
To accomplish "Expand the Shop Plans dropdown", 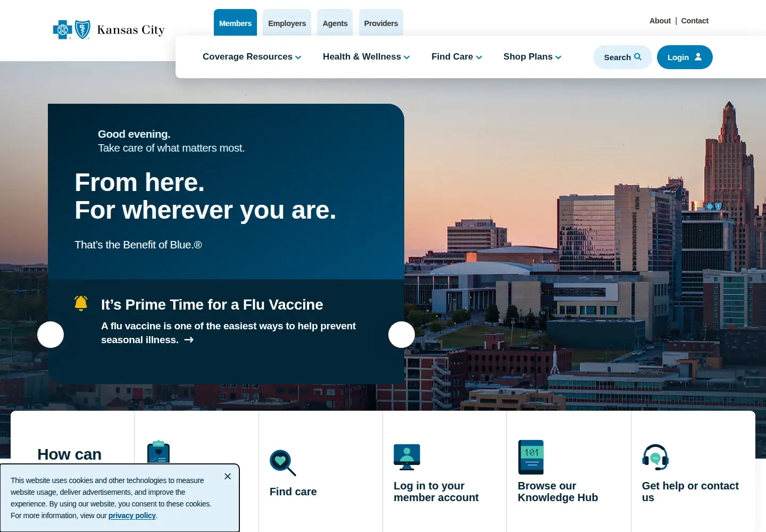I will pyautogui.click(x=532, y=57).
